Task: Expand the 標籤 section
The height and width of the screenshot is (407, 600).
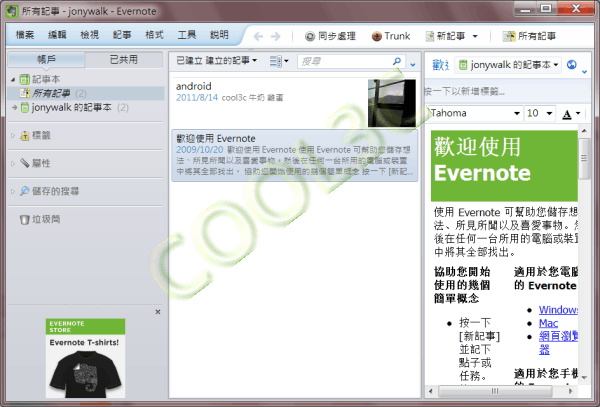Action: pyautogui.click(x=13, y=135)
